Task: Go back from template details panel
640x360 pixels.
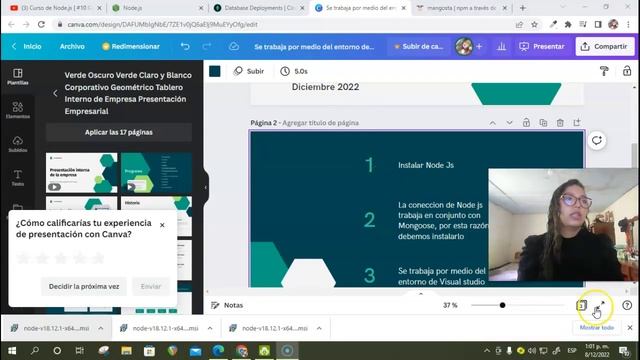Action: pos(56,93)
